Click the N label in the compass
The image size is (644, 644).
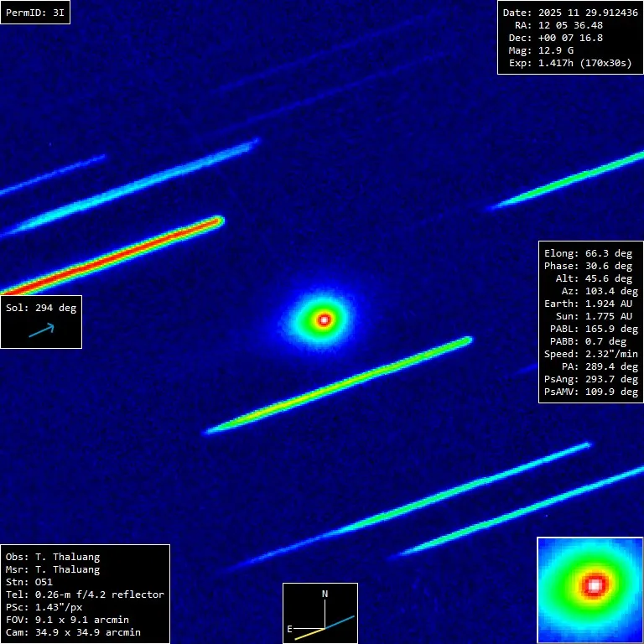point(325,594)
